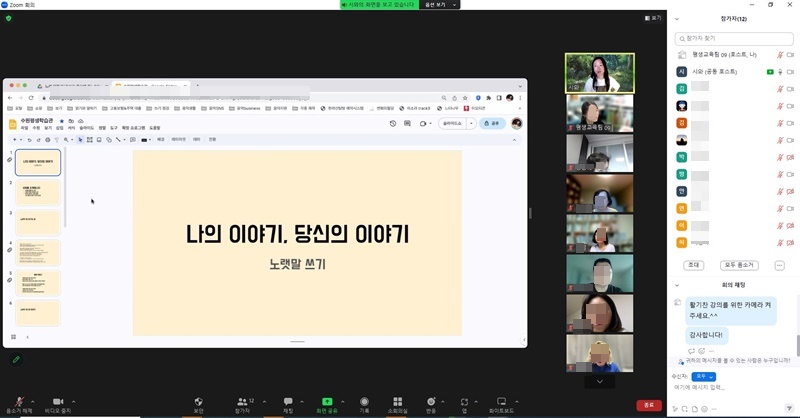The width and height of the screenshot is (800, 418).
Task: Click the Invite (초대) button
Action: 693,265
